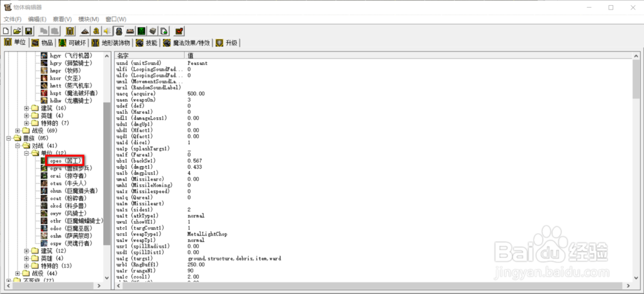The width and height of the screenshot is (644, 294).
Task: Expand the 特殊的 (7) folder
Action: pyautogui.click(x=26, y=123)
